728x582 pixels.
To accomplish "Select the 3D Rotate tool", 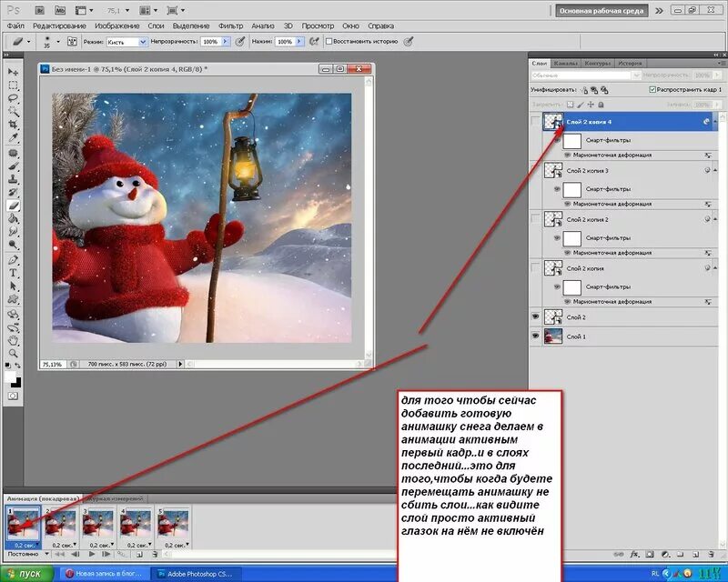I will coord(13,315).
